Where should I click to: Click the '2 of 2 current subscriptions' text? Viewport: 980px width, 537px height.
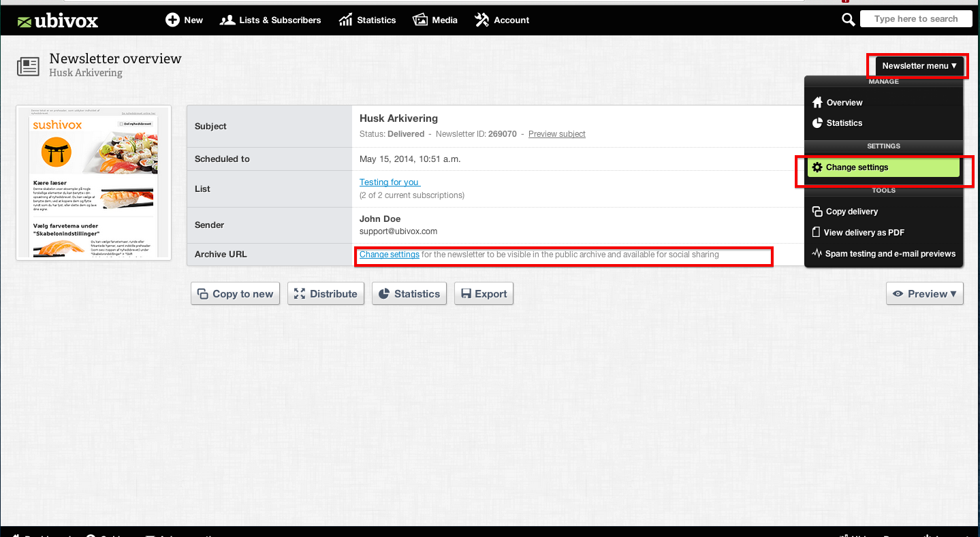point(412,195)
